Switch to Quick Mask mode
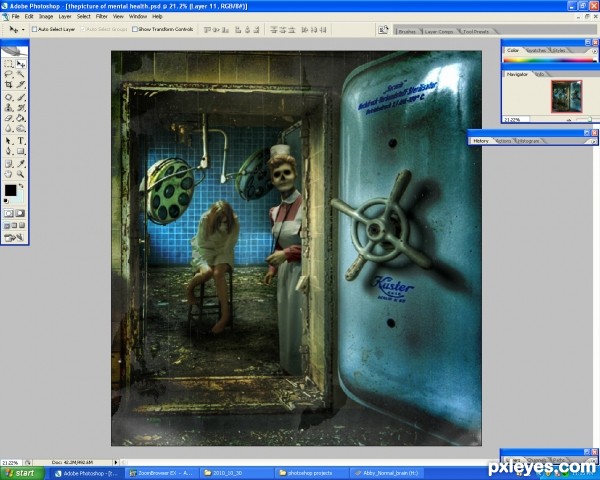 (x=20, y=213)
